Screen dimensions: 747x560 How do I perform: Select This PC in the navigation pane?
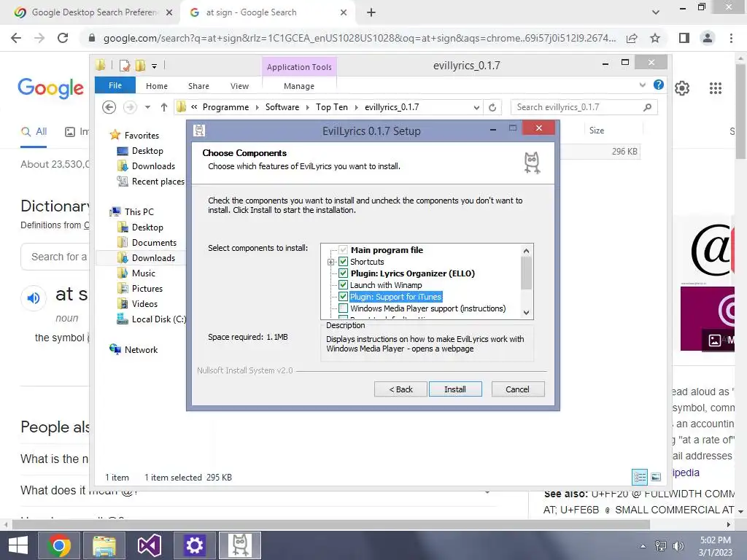pyautogui.click(x=139, y=211)
